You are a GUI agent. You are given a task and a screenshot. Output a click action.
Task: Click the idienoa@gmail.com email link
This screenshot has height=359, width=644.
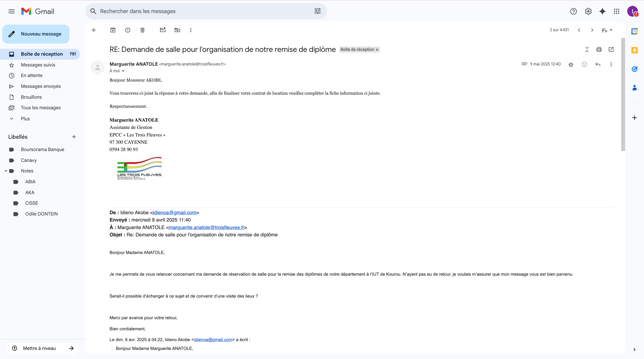point(174,212)
